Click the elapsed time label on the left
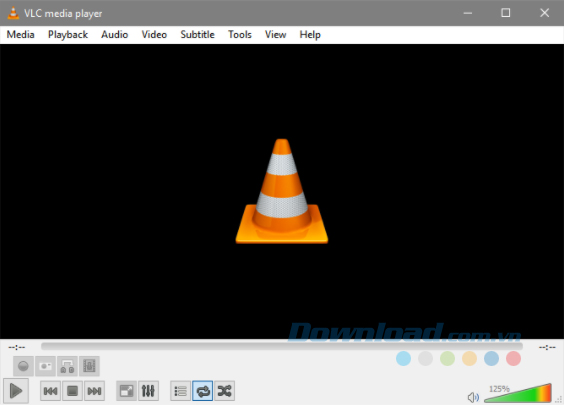The width and height of the screenshot is (564, 405). [17, 347]
